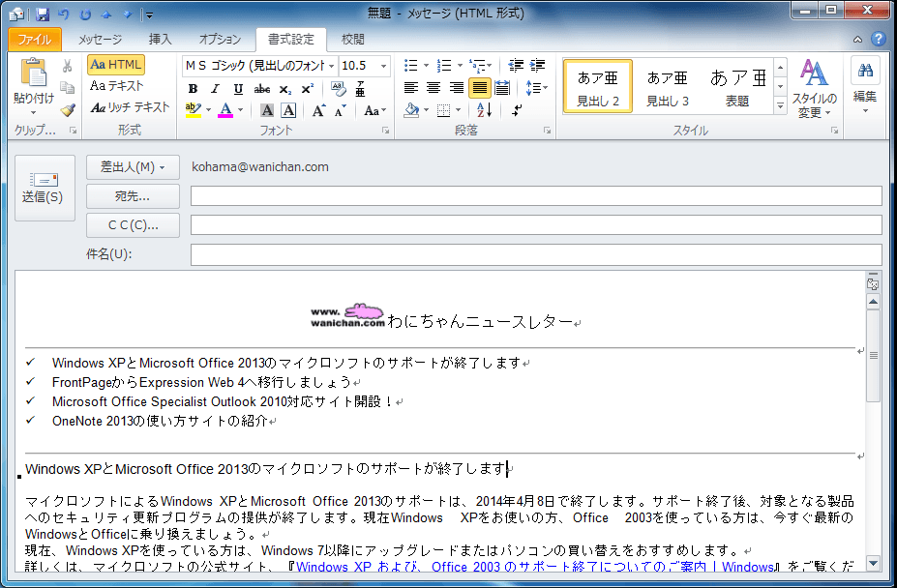Screen dimensions: 897x588
Task: Toggle align left
Action: pos(410,88)
